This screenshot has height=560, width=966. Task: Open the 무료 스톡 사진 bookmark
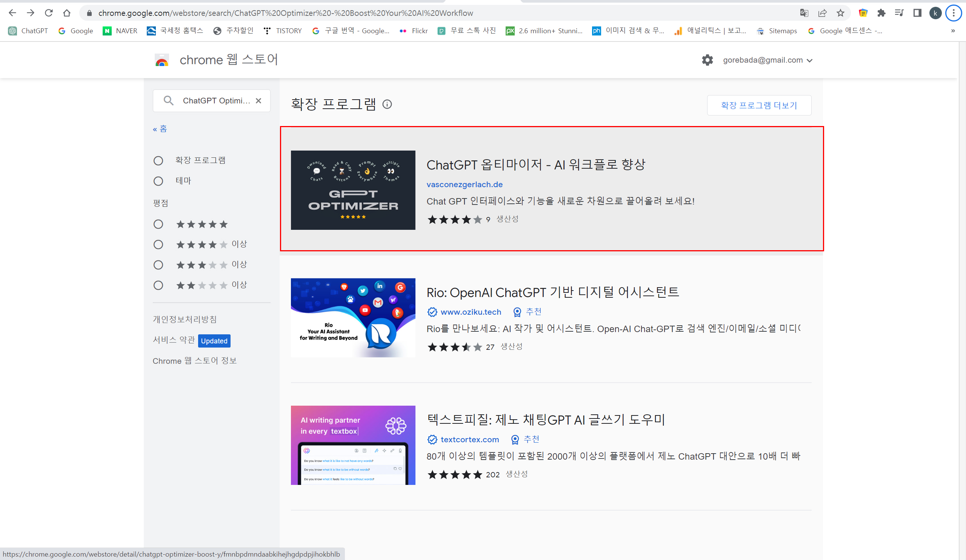click(x=466, y=31)
